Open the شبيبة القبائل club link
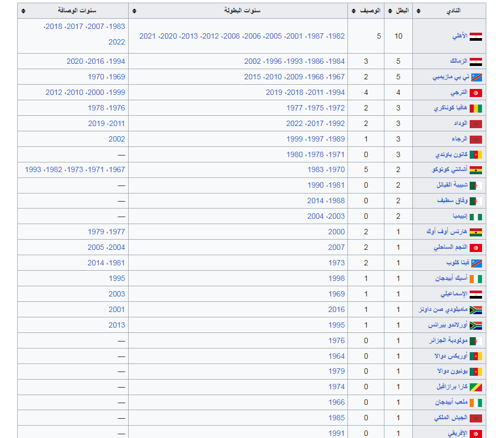This screenshot has width=504, height=438. point(452,185)
